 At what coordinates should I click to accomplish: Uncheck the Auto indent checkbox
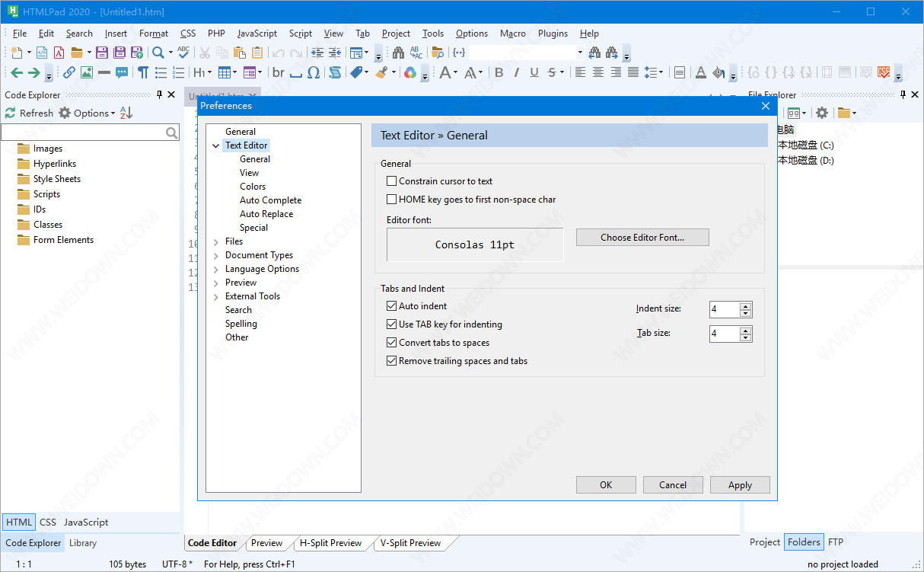(392, 306)
